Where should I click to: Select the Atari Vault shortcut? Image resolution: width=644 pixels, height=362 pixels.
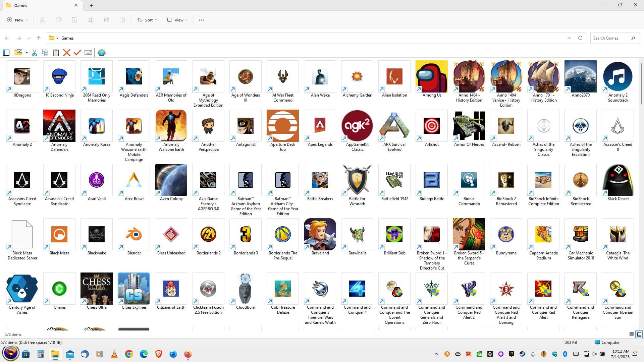pos(97,183)
